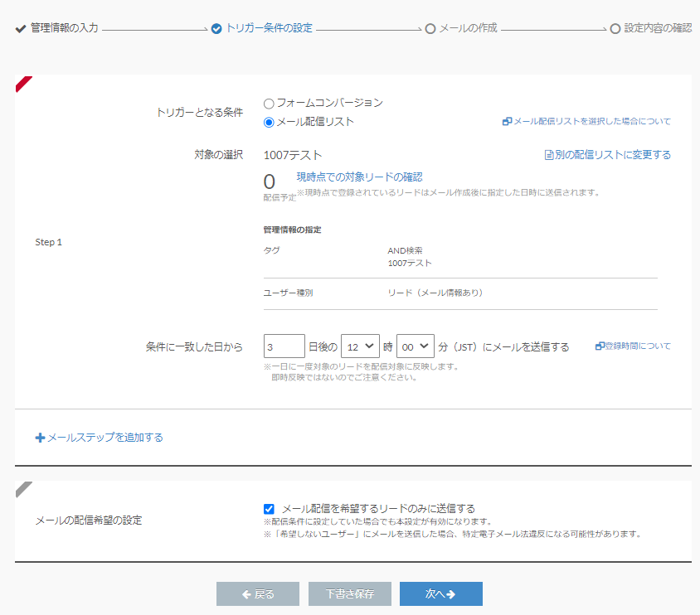Click the 次へ button
700x615 pixels.
pyautogui.click(x=440, y=594)
